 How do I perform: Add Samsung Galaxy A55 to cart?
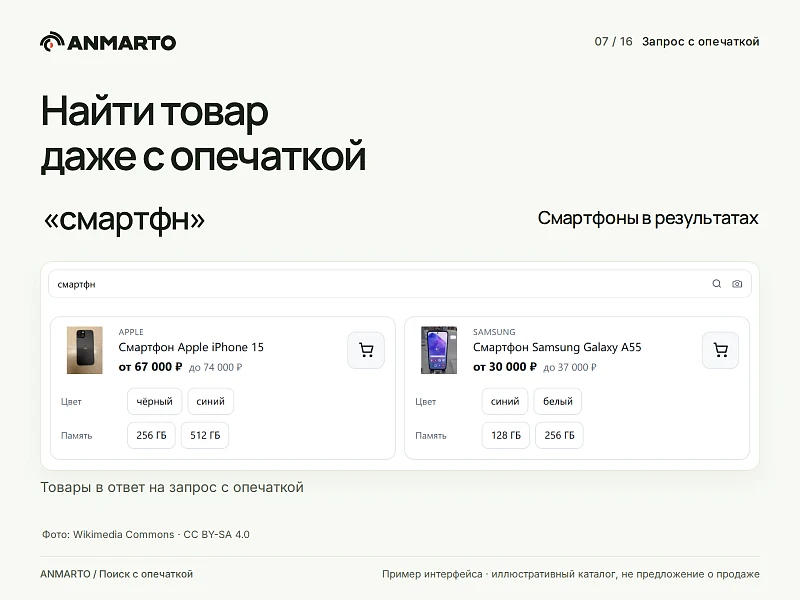pos(720,350)
